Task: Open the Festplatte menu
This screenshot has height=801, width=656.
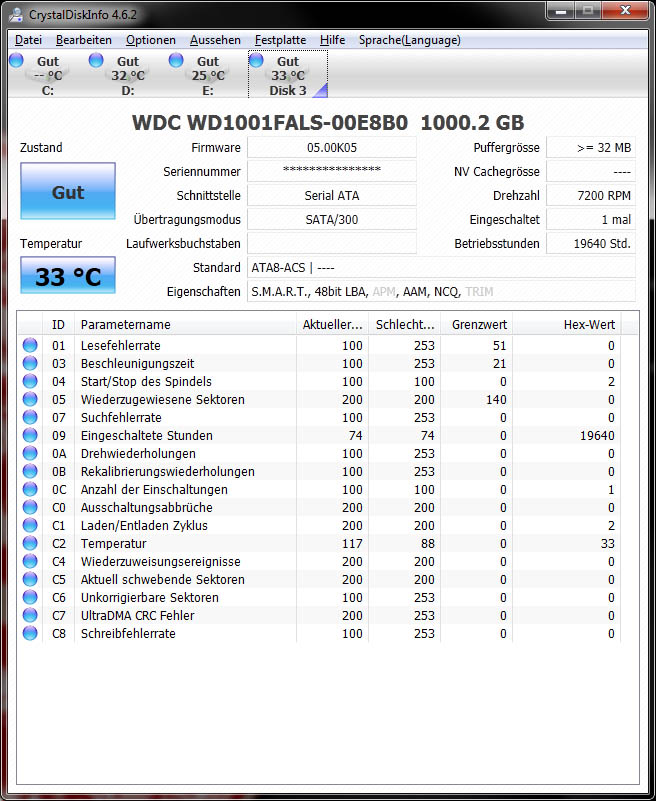Action: pos(280,40)
